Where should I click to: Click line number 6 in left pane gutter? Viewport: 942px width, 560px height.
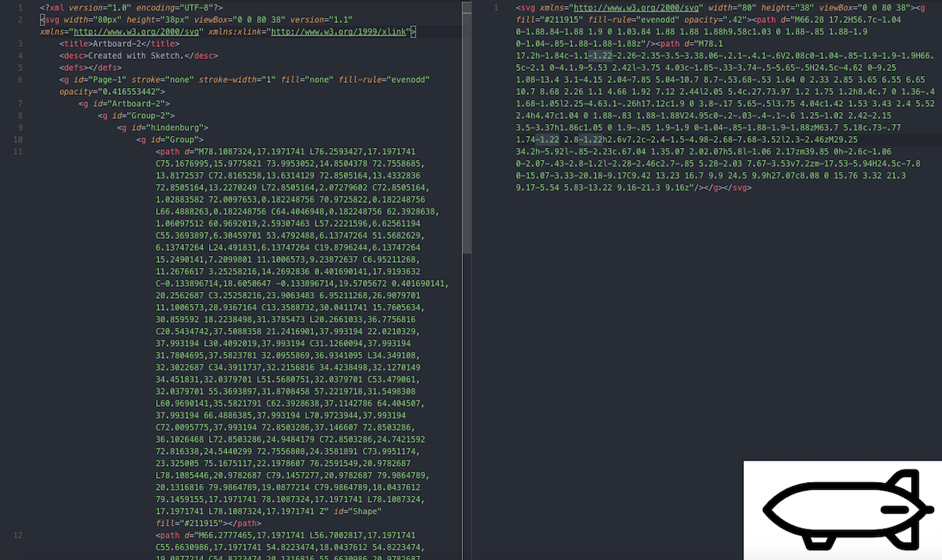pos(22,78)
